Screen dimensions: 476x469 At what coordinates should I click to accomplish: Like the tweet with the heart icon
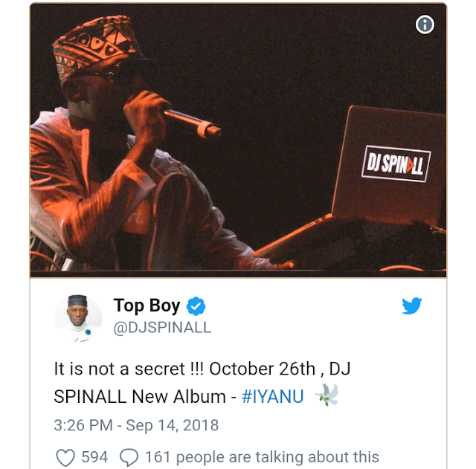click(65, 457)
